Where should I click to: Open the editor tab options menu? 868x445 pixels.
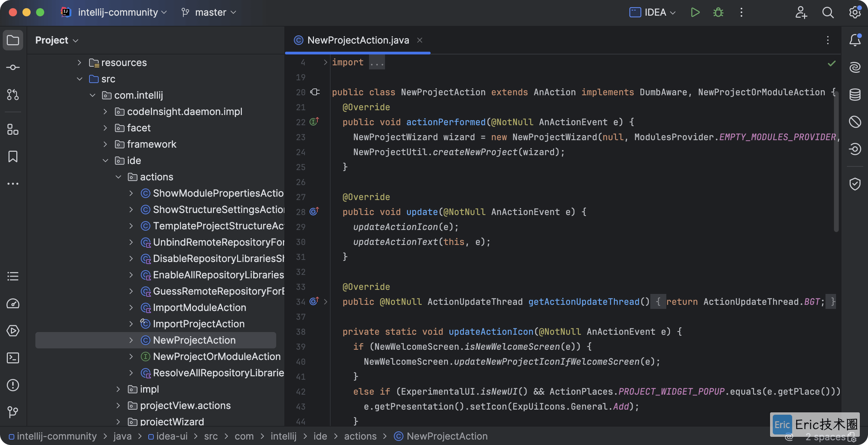pos(828,40)
